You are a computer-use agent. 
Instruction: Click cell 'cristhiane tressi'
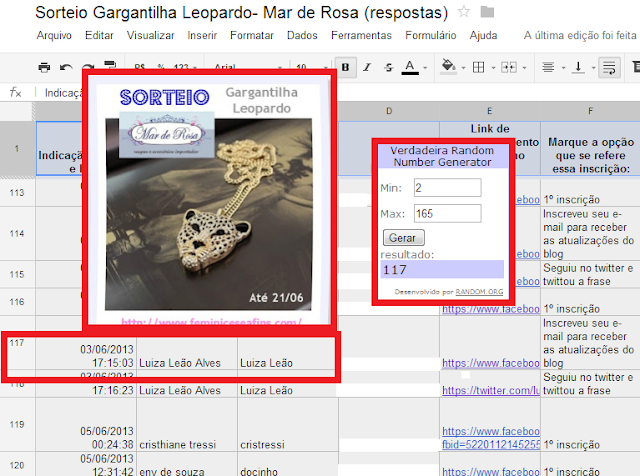(187, 425)
